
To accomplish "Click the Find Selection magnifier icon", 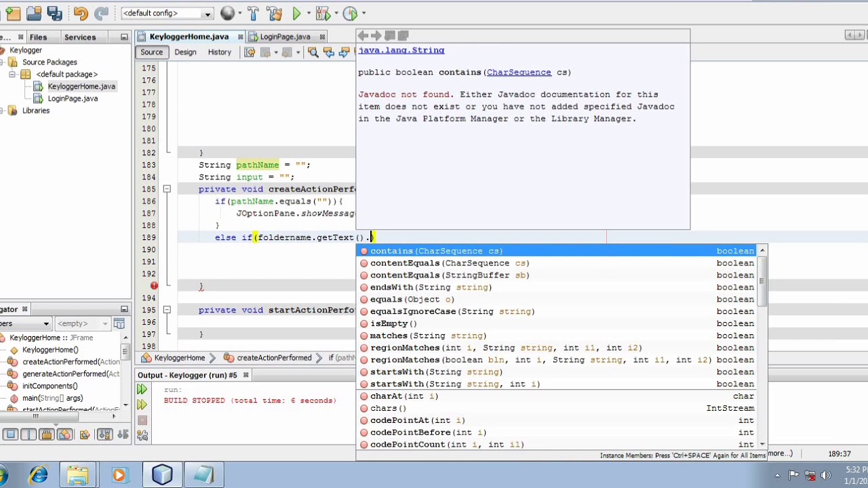I will click(313, 52).
